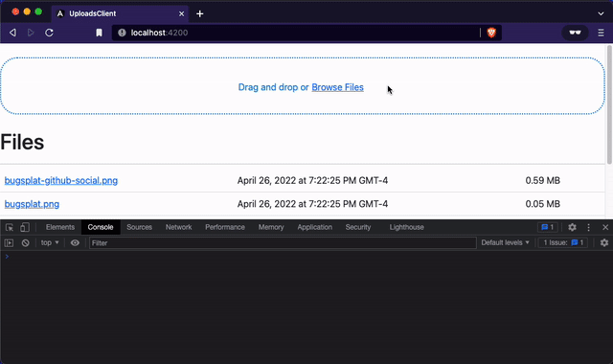613x364 pixels.
Task: Click the Files heading
Action: [x=22, y=142]
